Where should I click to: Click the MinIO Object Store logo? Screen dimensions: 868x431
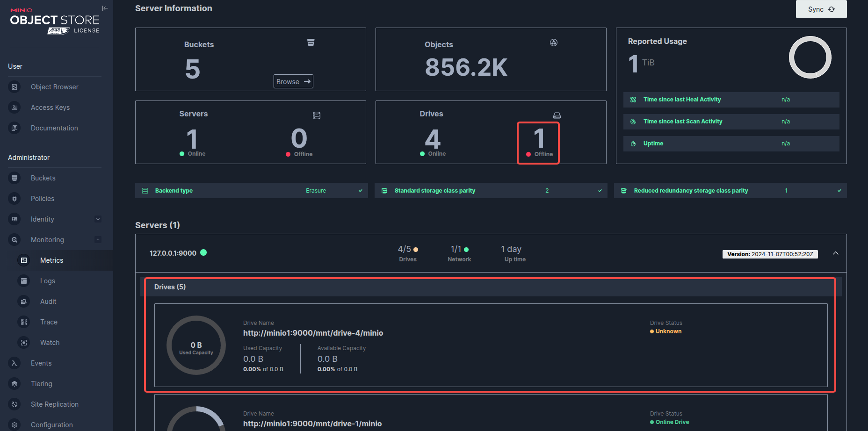click(55, 21)
